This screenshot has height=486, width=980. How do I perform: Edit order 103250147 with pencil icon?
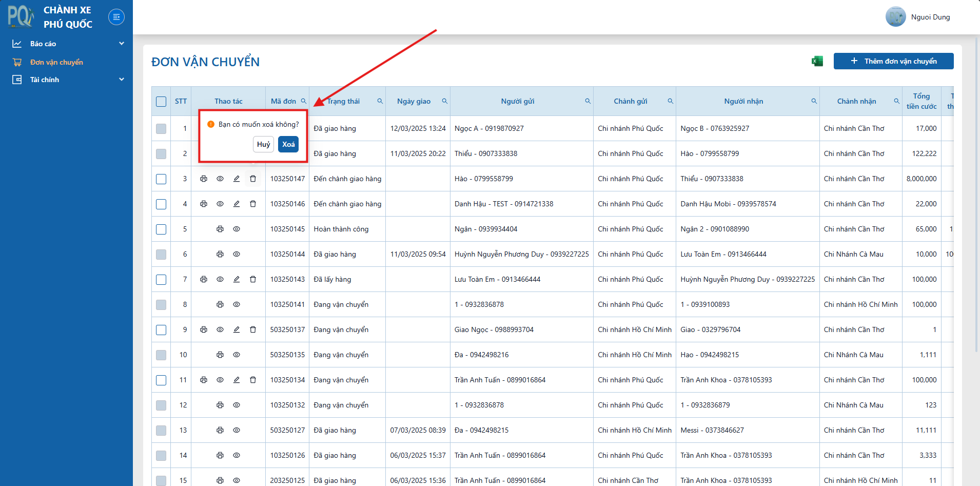click(x=237, y=179)
